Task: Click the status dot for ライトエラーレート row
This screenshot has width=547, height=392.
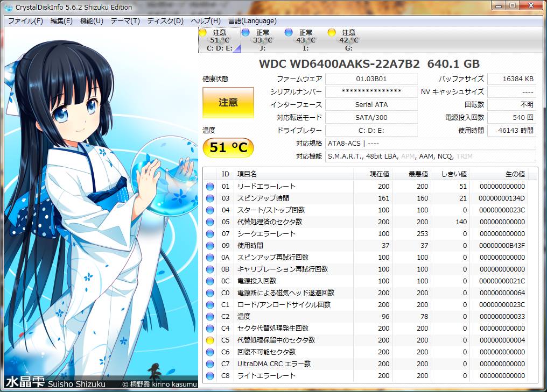Action: pyautogui.click(x=210, y=376)
